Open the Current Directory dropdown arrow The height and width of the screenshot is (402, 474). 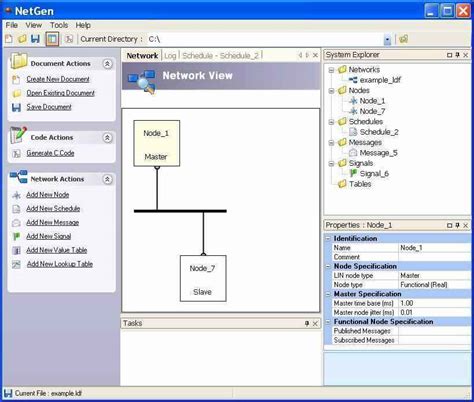click(x=387, y=40)
